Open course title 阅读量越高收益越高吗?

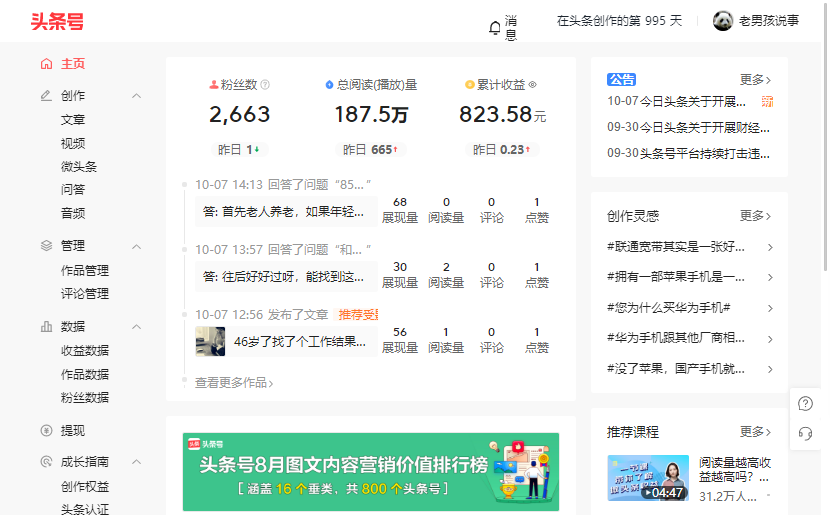[734, 470]
